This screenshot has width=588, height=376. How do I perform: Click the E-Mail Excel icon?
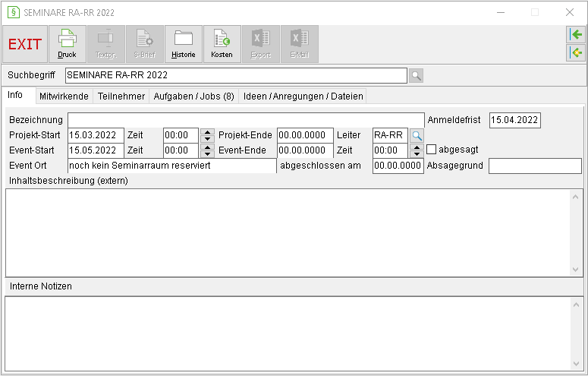tap(299, 44)
